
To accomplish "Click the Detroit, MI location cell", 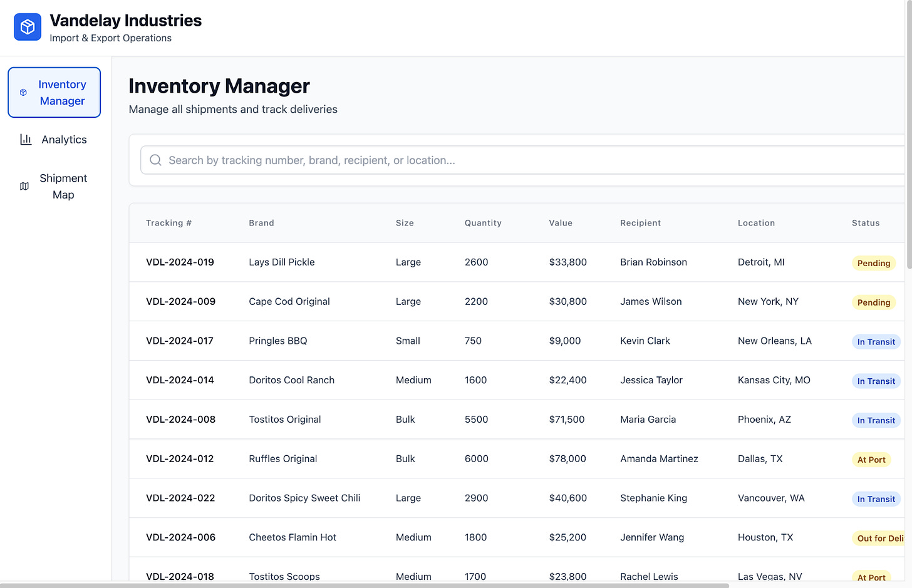I will click(761, 262).
